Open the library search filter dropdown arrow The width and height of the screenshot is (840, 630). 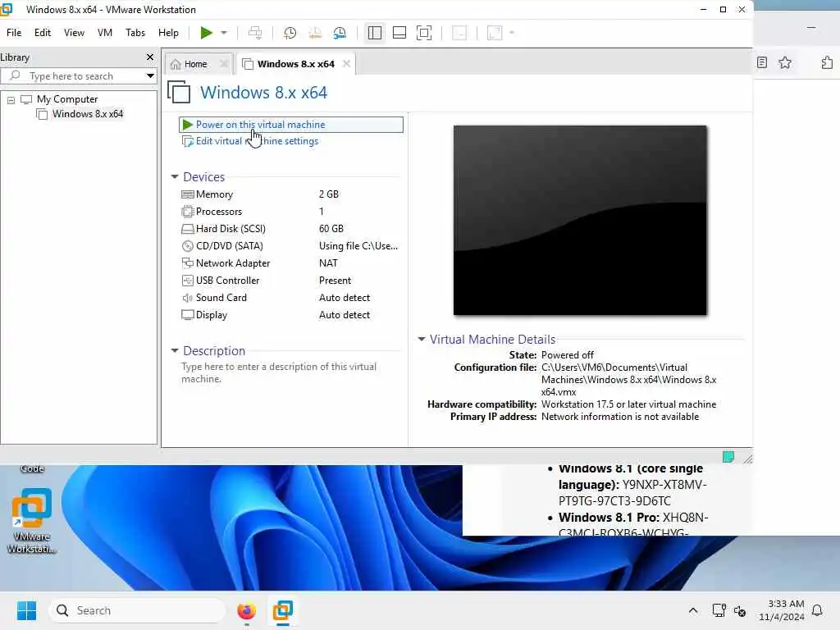151,76
